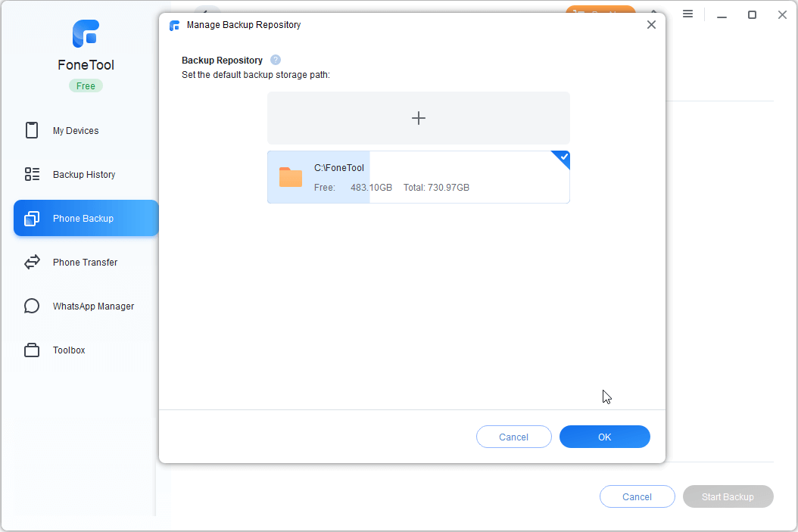Open the Phone Transfer arrows icon
This screenshot has height=532, width=798.
pos(32,263)
